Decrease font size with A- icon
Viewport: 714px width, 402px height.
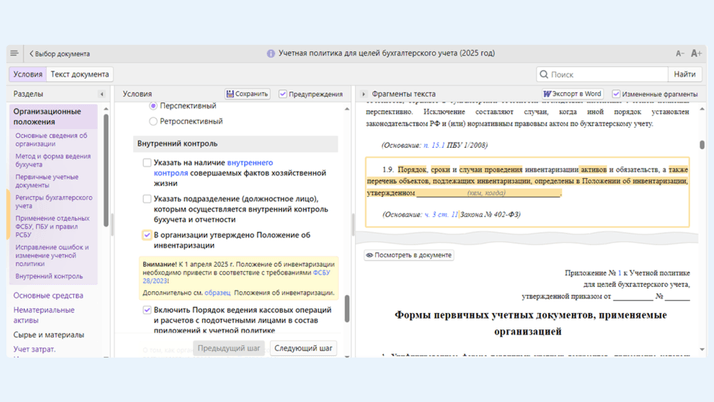pos(680,53)
